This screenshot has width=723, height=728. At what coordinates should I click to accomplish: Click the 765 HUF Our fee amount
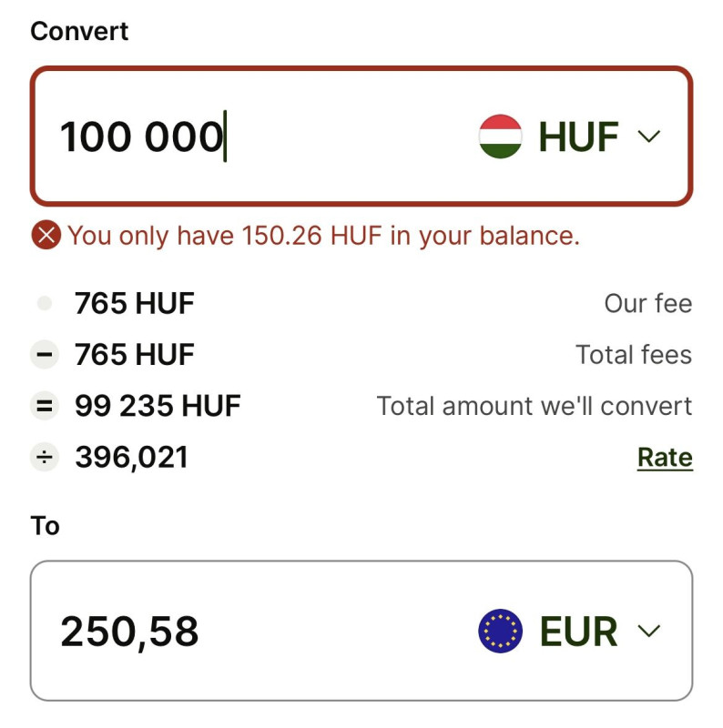pyautogui.click(x=135, y=303)
